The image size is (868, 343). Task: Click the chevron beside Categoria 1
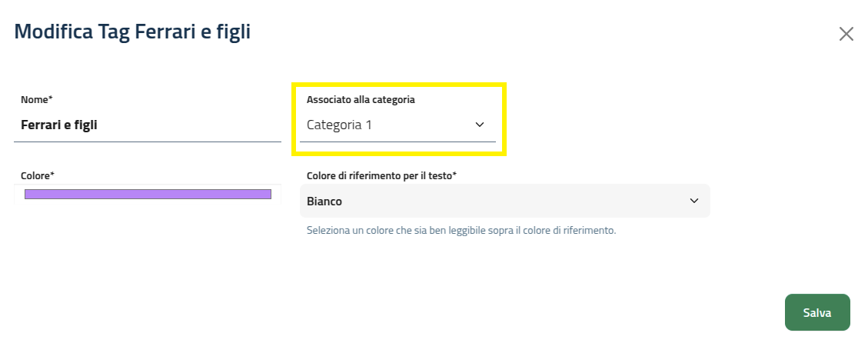click(480, 125)
